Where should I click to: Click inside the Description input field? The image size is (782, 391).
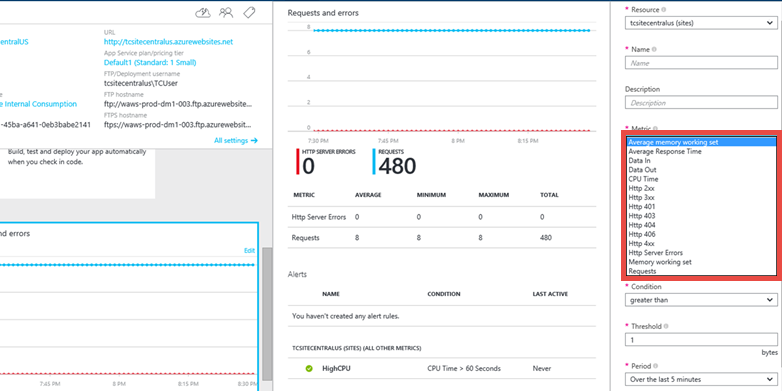(701, 103)
